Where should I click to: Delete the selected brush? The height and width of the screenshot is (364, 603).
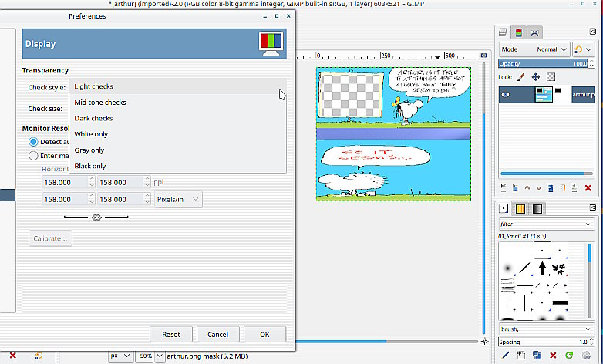(553, 356)
